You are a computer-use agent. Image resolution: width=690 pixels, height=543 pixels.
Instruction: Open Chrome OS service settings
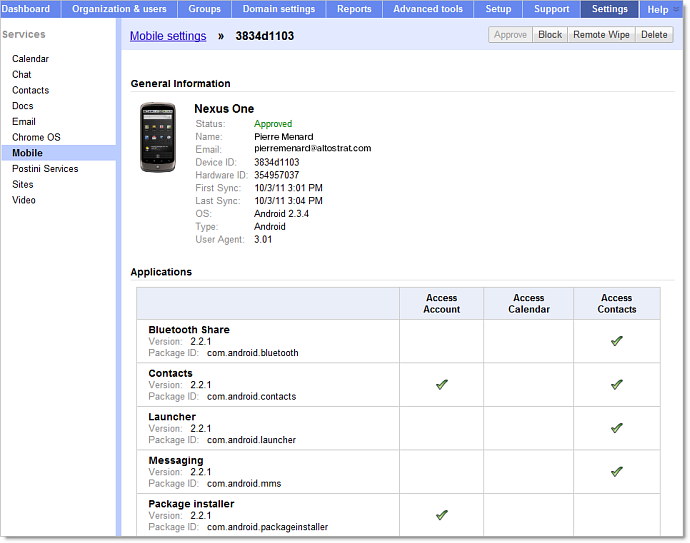[36, 137]
